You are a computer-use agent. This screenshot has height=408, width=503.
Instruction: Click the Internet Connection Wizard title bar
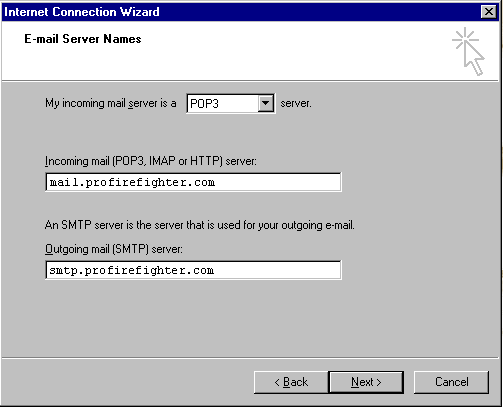[240, 12]
